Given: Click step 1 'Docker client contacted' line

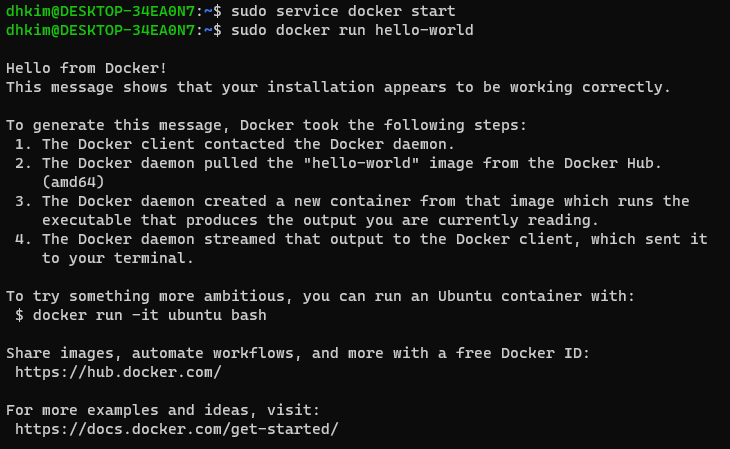Looking at the screenshot, I should pos(235,144).
